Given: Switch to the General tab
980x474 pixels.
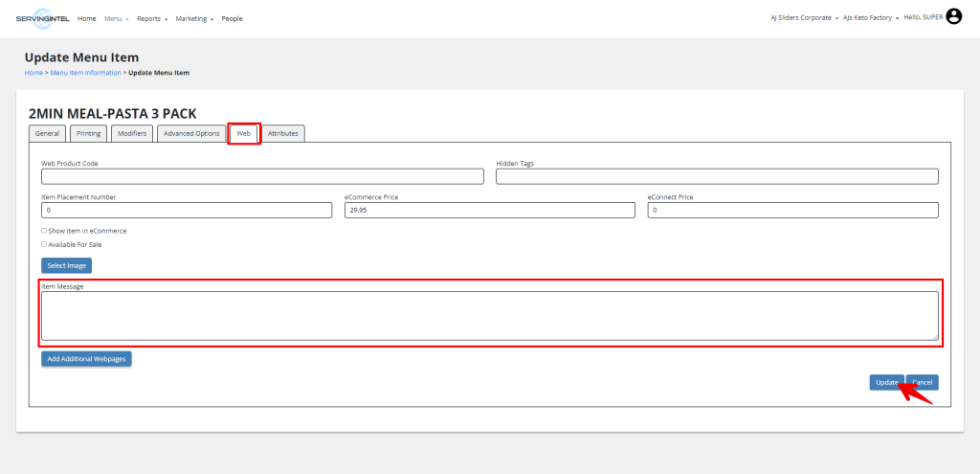Looking at the screenshot, I should tap(48, 133).
